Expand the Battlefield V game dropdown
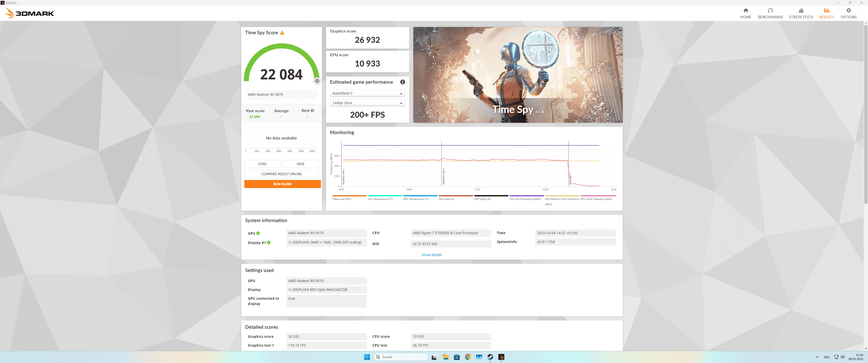Image resolution: width=868 pixels, height=363 pixels. tap(367, 93)
